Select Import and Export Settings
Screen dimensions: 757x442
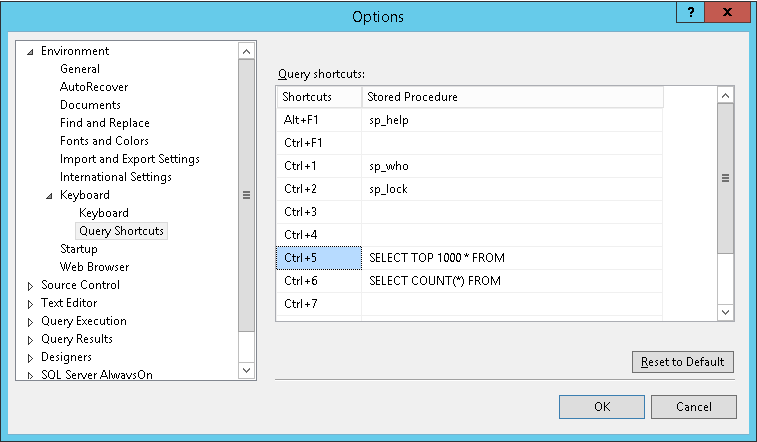tap(129, 159)
